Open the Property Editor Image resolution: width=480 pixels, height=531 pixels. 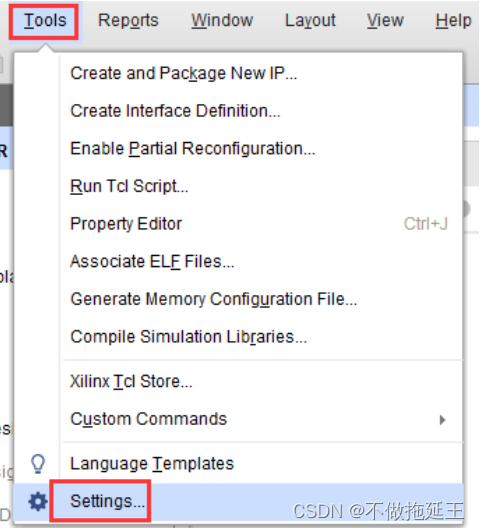tap(238, 224)
